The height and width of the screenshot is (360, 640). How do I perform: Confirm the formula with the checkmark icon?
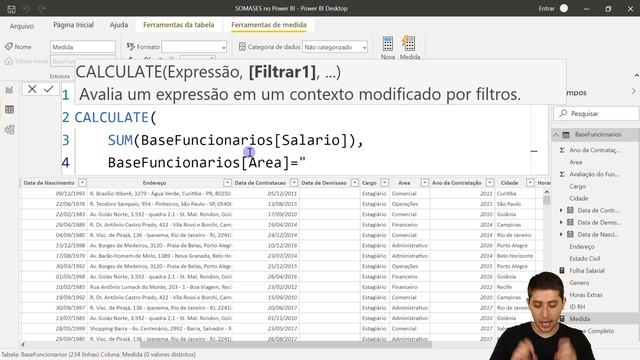pyautogui.click(x=49, y=89)
